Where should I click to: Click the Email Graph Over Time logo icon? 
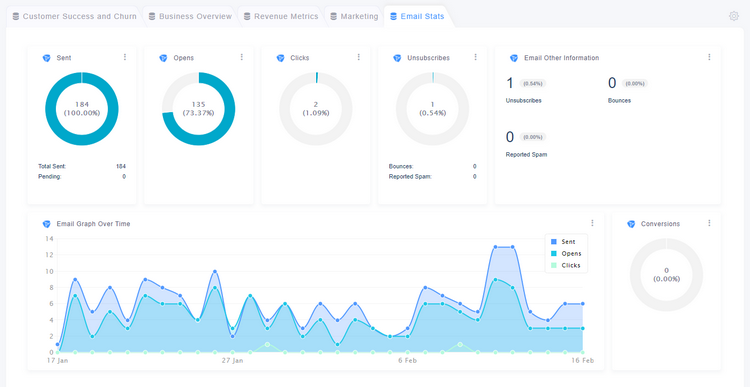(46, 224)
